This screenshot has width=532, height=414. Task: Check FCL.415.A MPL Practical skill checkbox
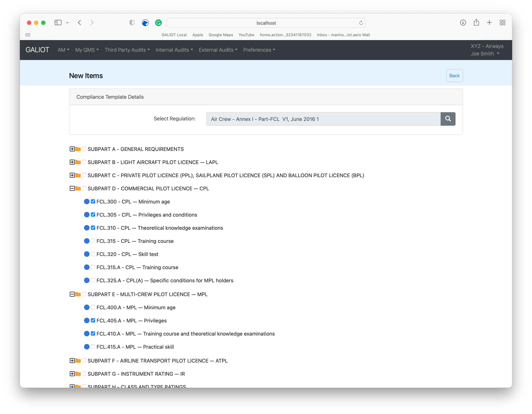[x=93, y=347]
